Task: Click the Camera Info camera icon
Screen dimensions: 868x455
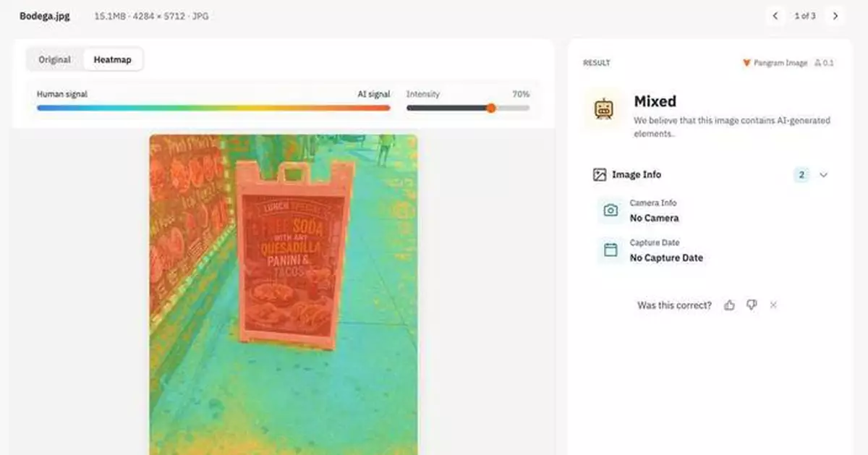Action: click(x=610, y=211)
